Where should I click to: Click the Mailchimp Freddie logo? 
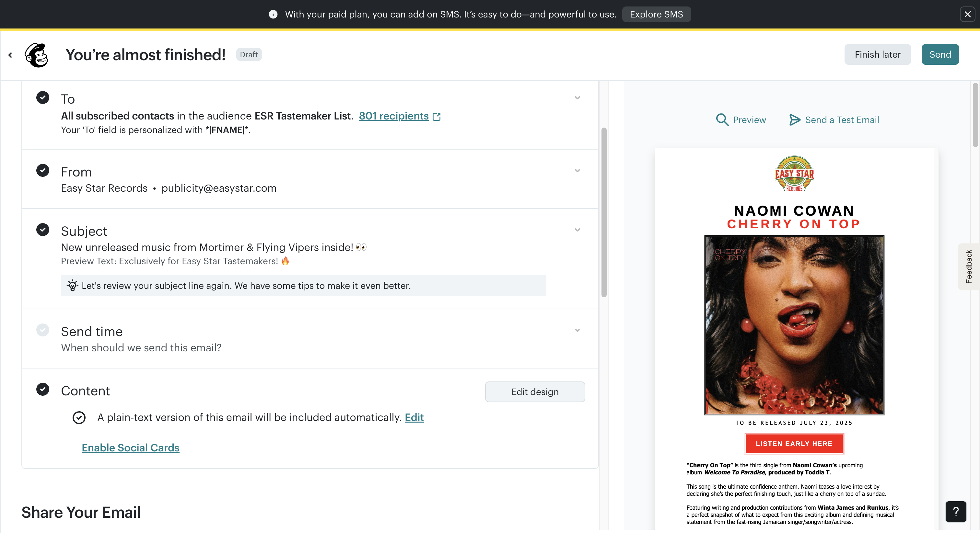(x=37, y=55)
